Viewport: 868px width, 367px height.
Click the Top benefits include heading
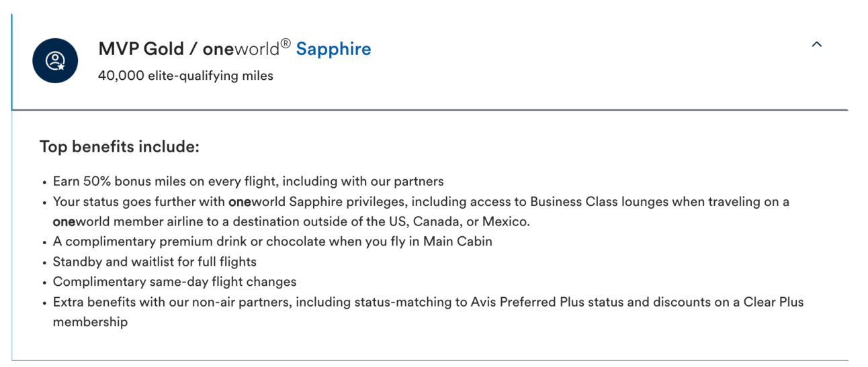pos(120,146)
